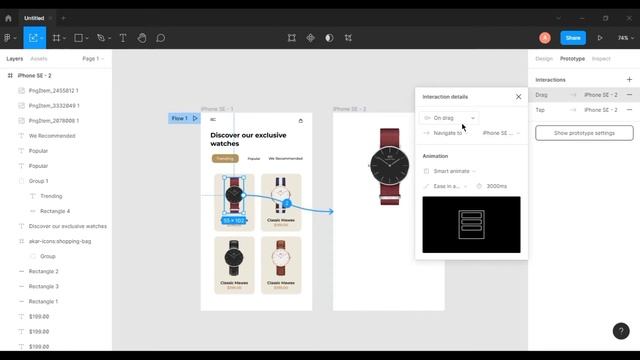640x360 pixels.
Task: Open the Page 1 dropdown
Action: 93,59
